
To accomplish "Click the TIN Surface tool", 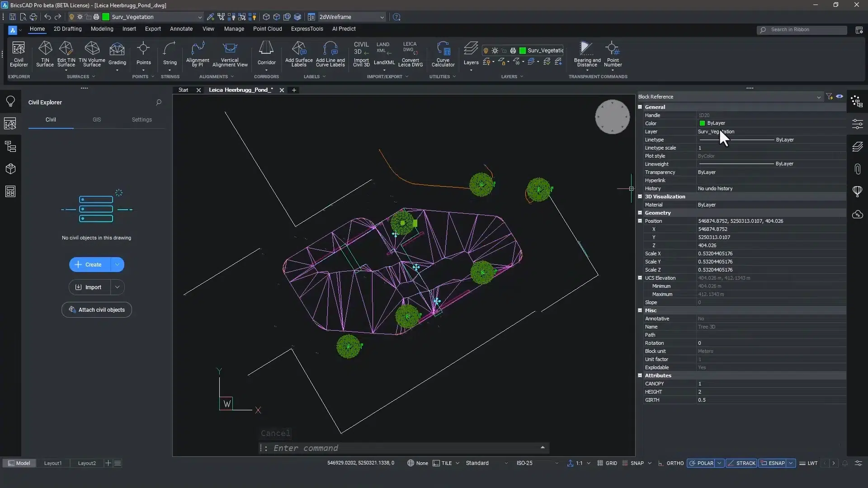I will pyautogui.click(x=45, y=54).
